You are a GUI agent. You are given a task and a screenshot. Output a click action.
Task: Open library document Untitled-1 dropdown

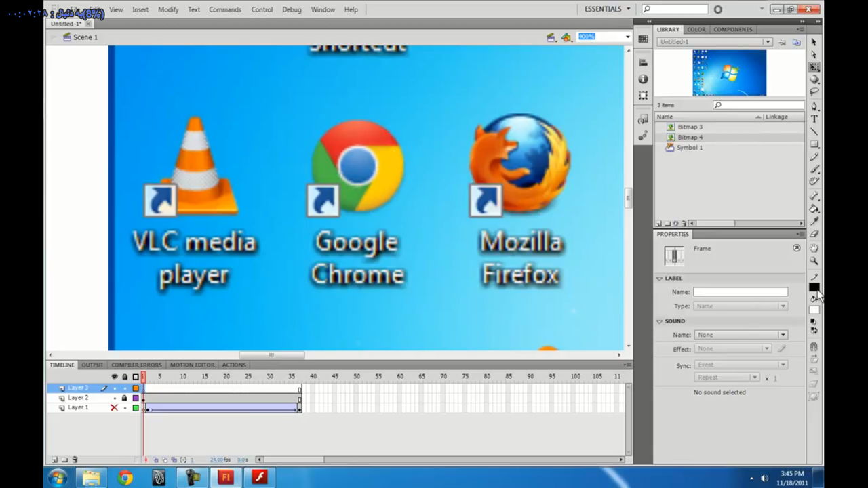click(x=715, y=41)
